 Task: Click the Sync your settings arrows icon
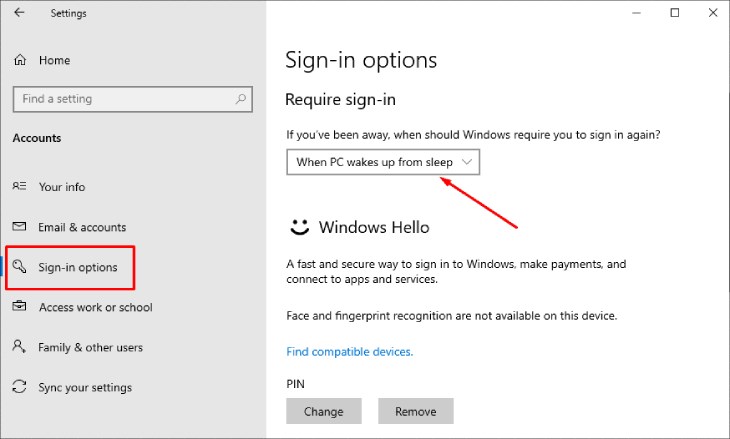(19, 386)
